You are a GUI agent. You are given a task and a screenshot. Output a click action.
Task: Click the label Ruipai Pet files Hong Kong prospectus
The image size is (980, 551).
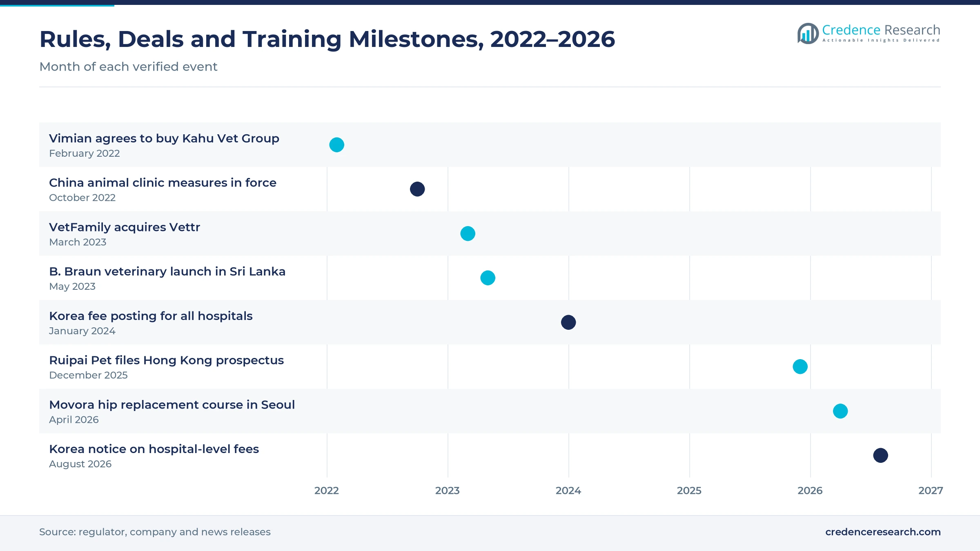166,360
